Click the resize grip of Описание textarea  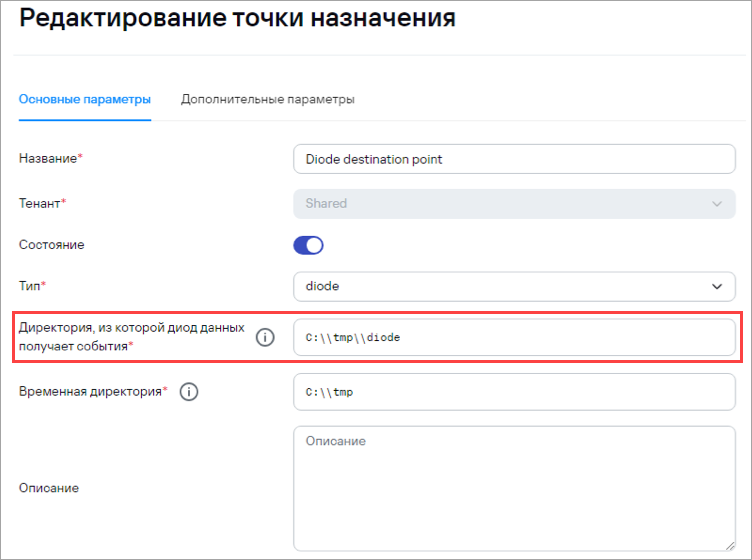pyautogui.click(x=730, y=546)
